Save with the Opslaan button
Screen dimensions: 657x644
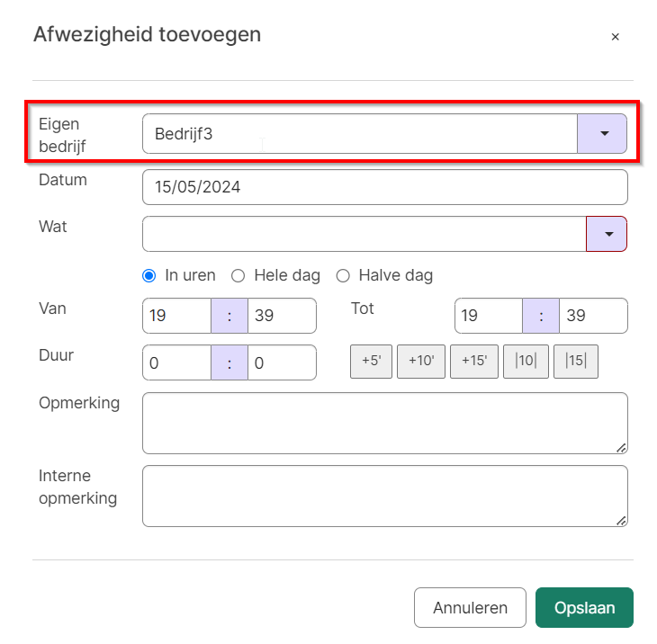tap(584, 607)
